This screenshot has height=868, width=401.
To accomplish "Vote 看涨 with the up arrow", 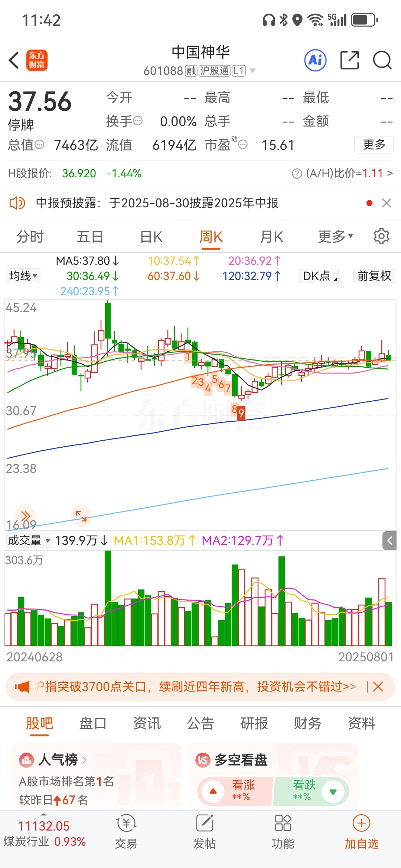I will [x=213, y=791].
